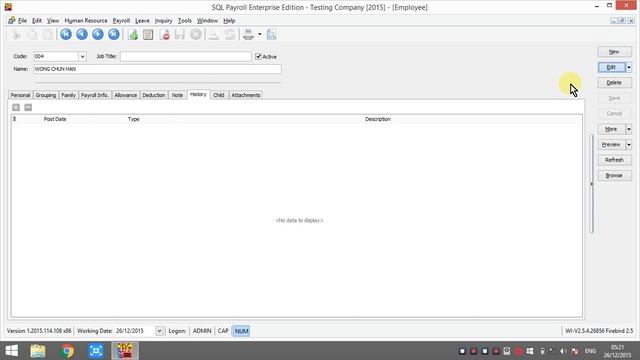Viewport: 640px width, 360px height.
Task: Click the Refresh button on right panel
Action: pyautogui.click(x=614, y=160)
